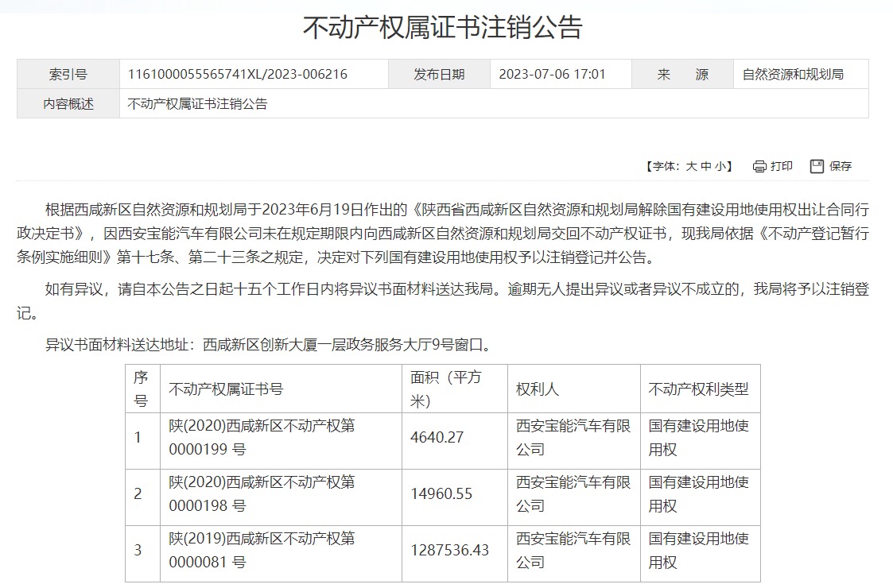
Task: Click the 面积（平方米） column header
Action: (455, 389)
